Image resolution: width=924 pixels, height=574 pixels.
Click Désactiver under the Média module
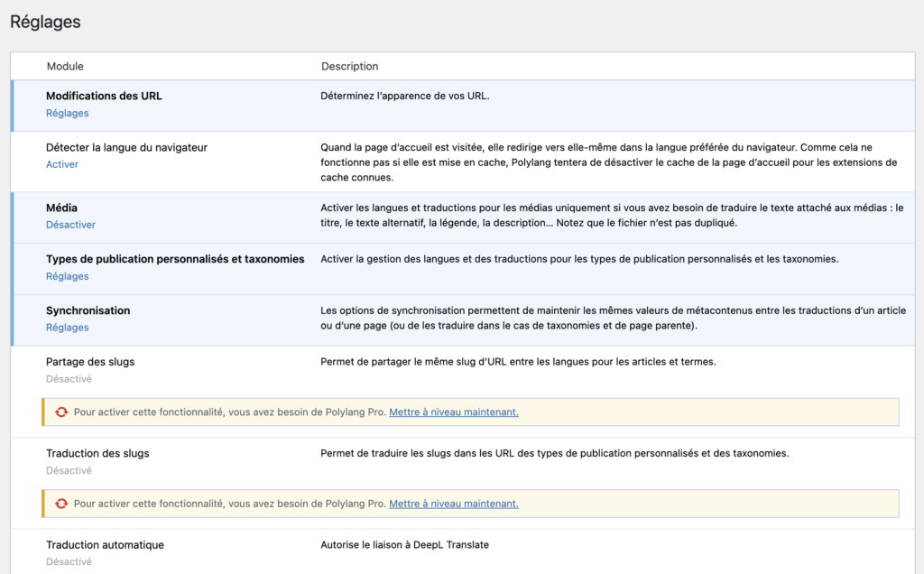click(x=70, y=225)
